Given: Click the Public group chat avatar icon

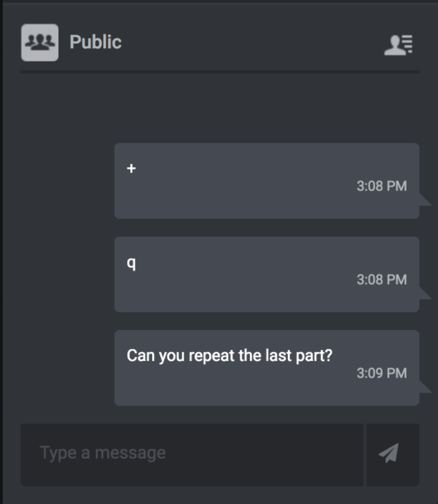Looking at the screenshot, I should (40, 42).
